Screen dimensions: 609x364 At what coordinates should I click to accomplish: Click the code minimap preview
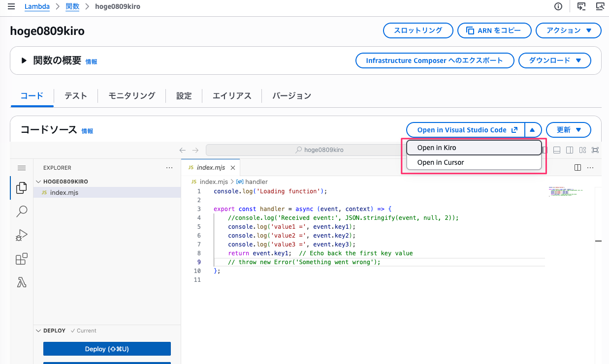567,192
